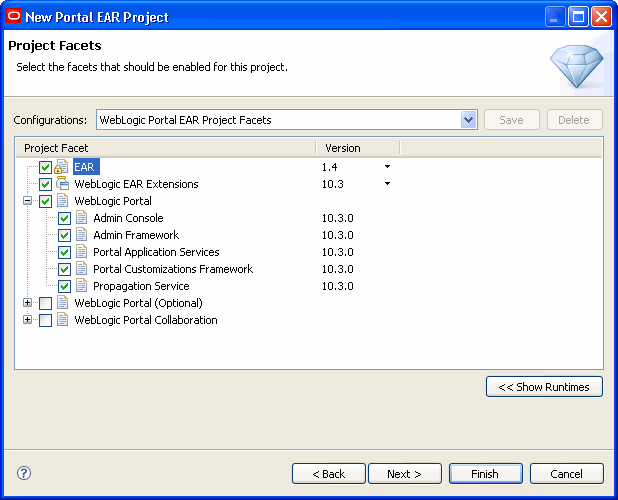Collapse the WebLogic Portal tree node
618x500 pixels.
27,201
